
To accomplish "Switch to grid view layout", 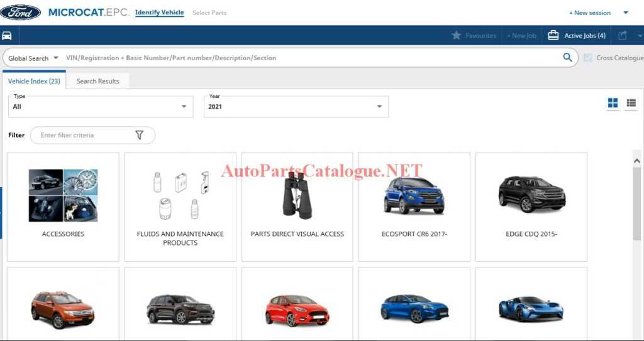I will (613, 103).
